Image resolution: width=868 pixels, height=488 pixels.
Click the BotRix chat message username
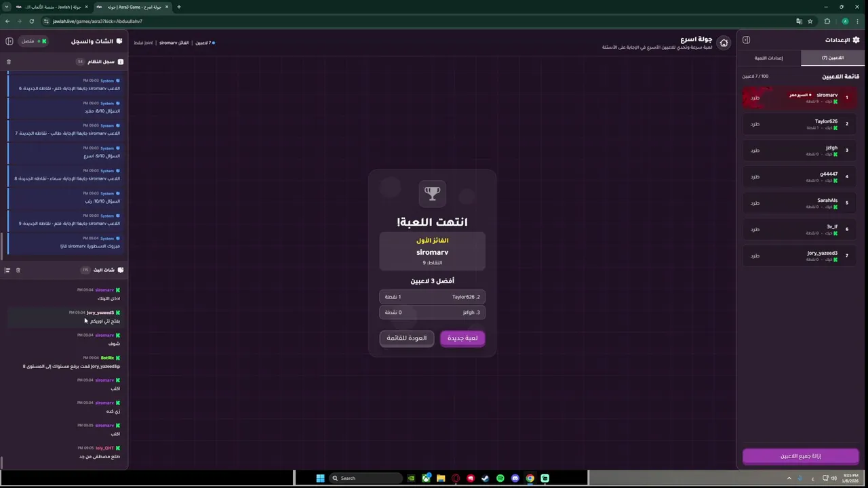pyautogui.click(x=107, y=358)
